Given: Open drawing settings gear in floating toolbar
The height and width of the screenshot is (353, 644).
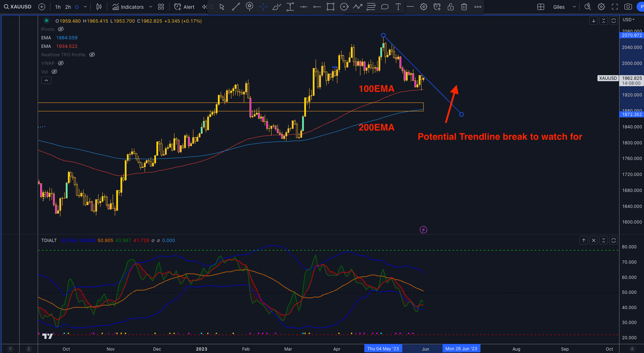Looking at the screenshot, I should click(423, 7).
